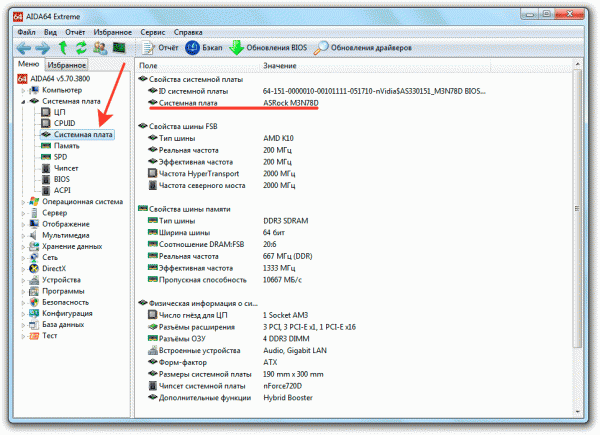The image size is (600, 435).
Task: Click the scrollbar up arrow
Action: point(577,64)
